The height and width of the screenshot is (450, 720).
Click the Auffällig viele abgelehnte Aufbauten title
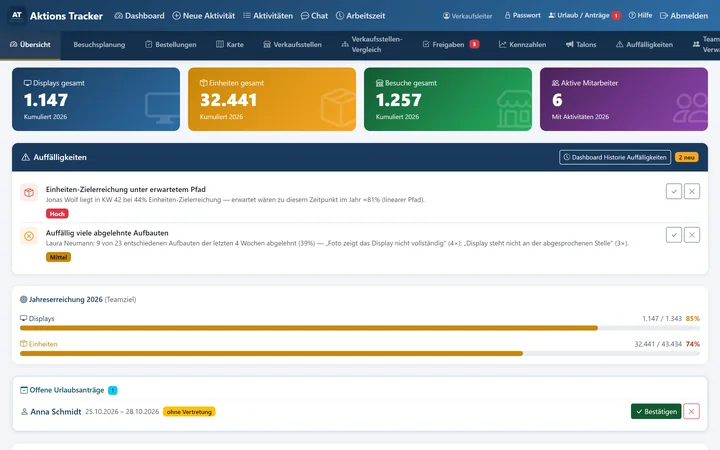(x=107, y=233)
